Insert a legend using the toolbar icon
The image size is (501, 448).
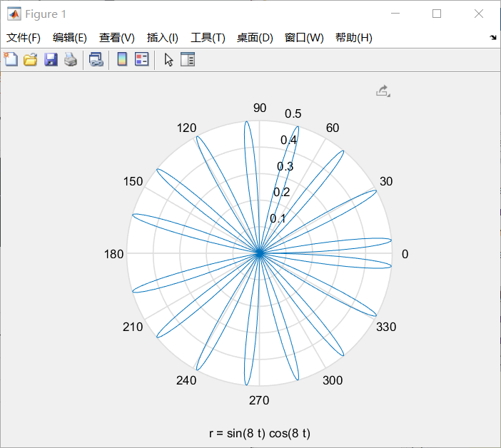141,59
